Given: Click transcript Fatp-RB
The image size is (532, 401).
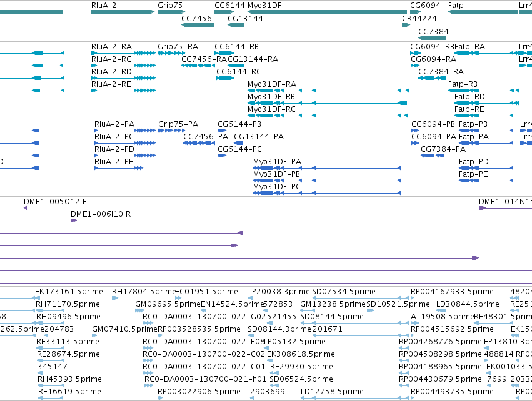Looking at the screenshot, I should [483, 91].
